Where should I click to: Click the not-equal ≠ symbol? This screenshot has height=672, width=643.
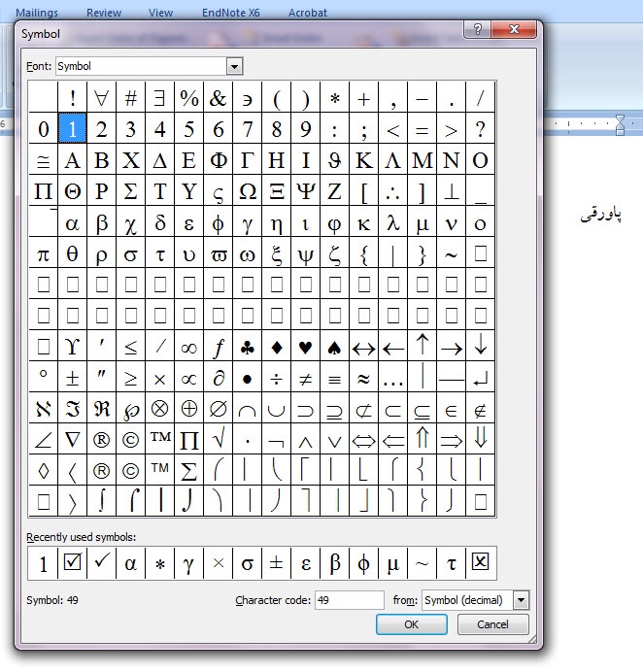[306, 378]
